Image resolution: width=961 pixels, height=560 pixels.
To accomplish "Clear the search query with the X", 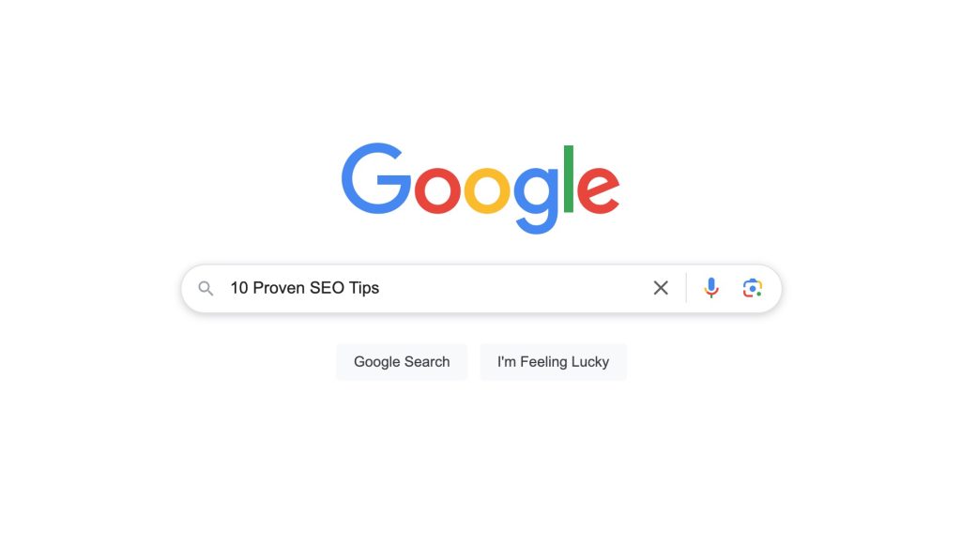I will tap(661, 288).
